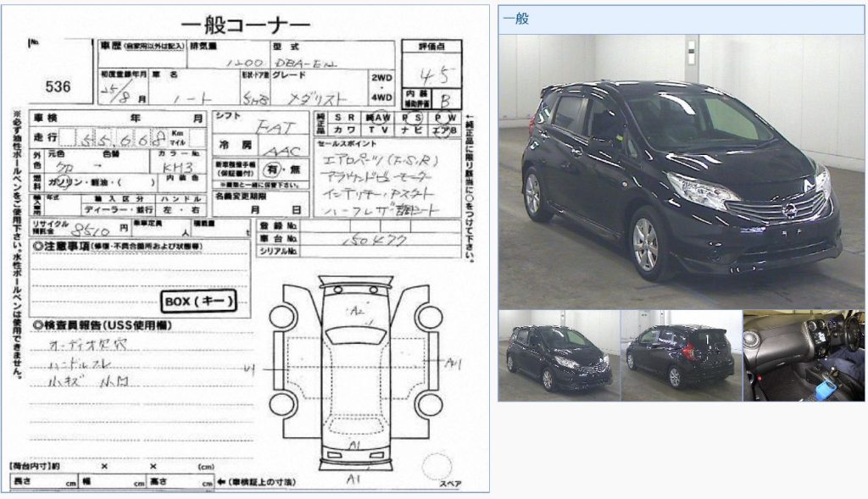Click the カワ equipment label
The image size is (868, 499).
click(x=344, y=130)
